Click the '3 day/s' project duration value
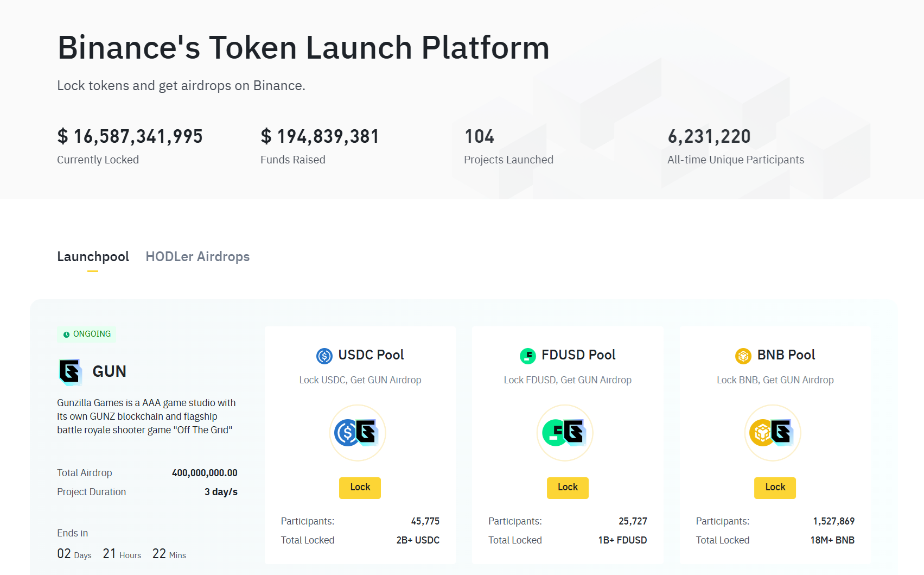924x575 pixels. tap(221, 492)
